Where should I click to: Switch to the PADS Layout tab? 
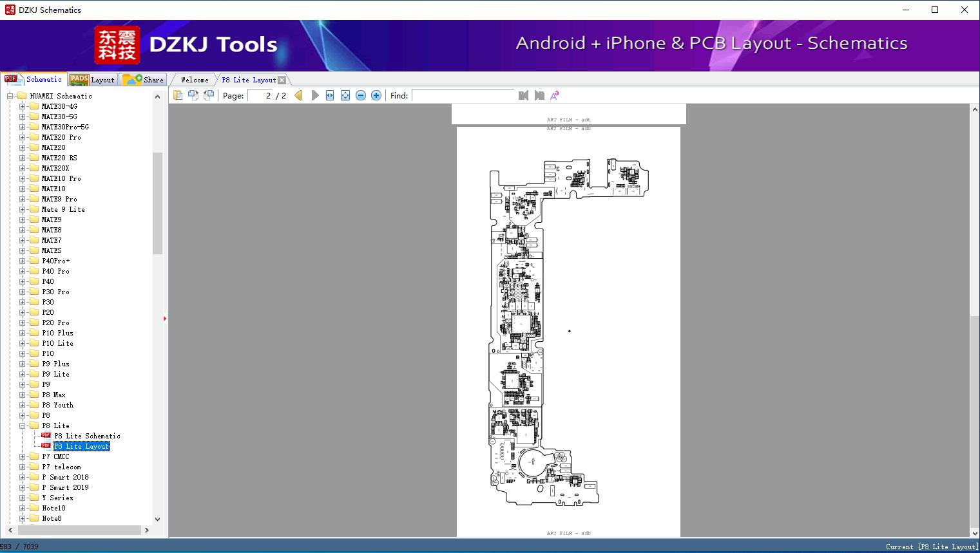point(92,79)
